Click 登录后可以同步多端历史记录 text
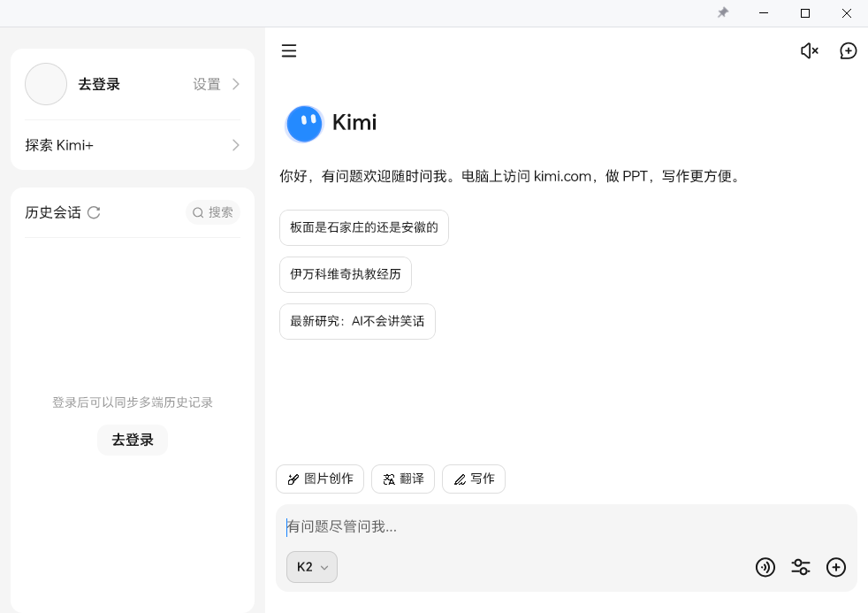This screenshot has width=868, height=613. point(133,402)
